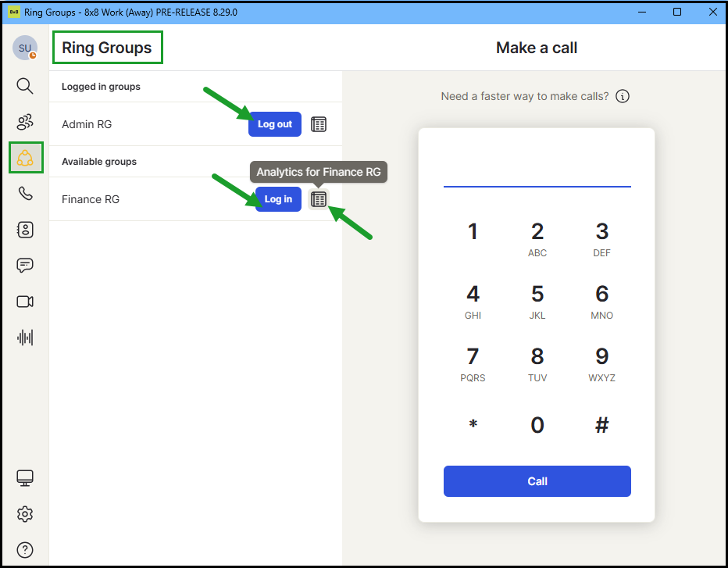The height and width of the screenshot is (568, 728).
Task: Open the Messages chat icon
Action: pyautogui.click(x=25, y=266)
